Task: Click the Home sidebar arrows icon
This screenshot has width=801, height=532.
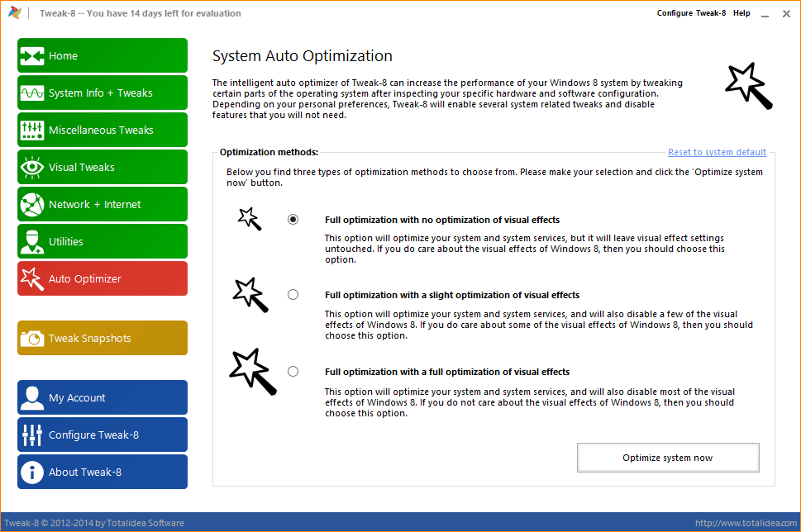Action: click(31, 55)
